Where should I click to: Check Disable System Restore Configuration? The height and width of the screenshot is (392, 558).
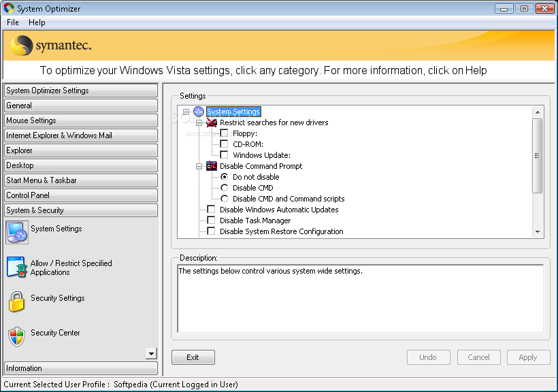[x=211, y=231]
